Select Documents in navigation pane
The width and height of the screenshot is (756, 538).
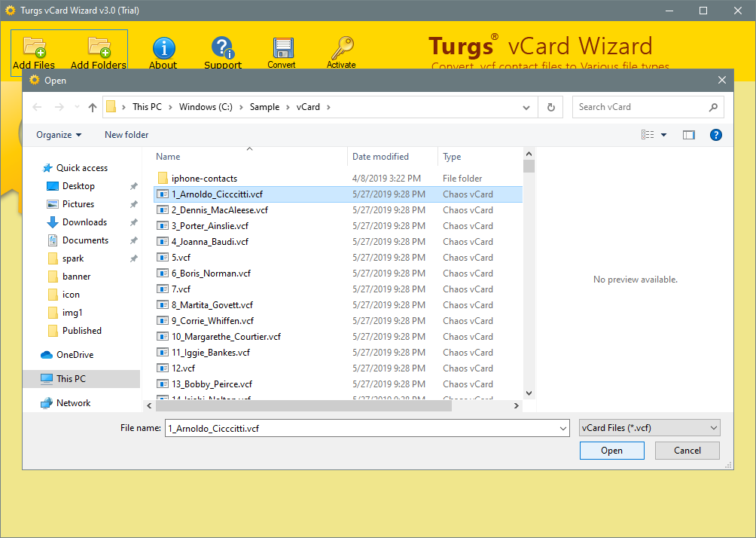click(85, 240)
